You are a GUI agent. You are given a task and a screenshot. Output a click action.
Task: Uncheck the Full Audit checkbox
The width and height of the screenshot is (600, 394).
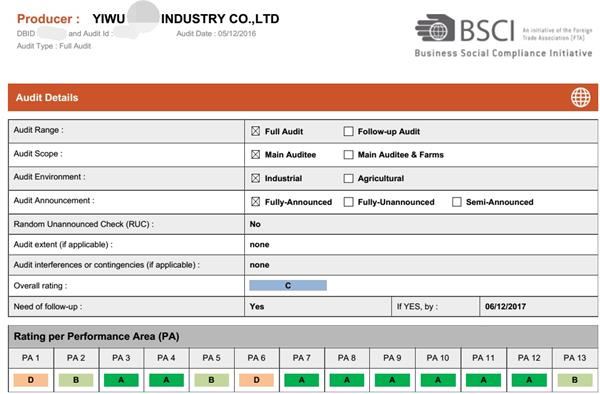(256, 131)
